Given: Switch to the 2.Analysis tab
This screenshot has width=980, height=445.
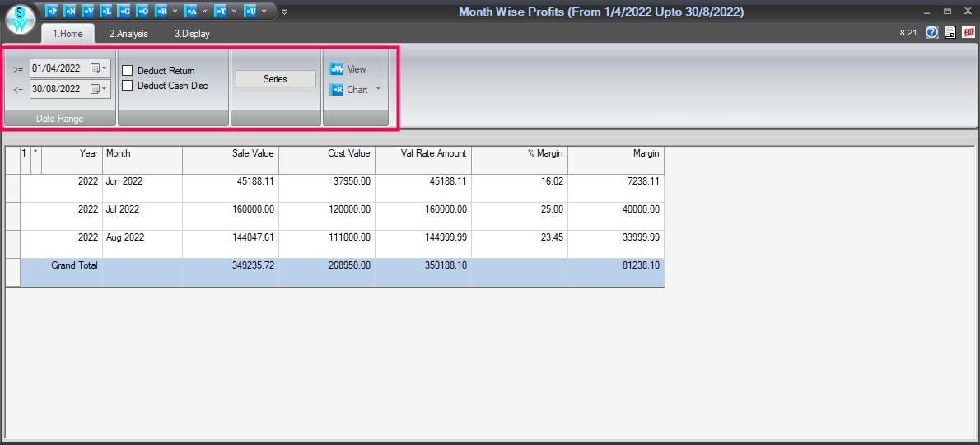Looking at the screenshot, I should 128,34.
